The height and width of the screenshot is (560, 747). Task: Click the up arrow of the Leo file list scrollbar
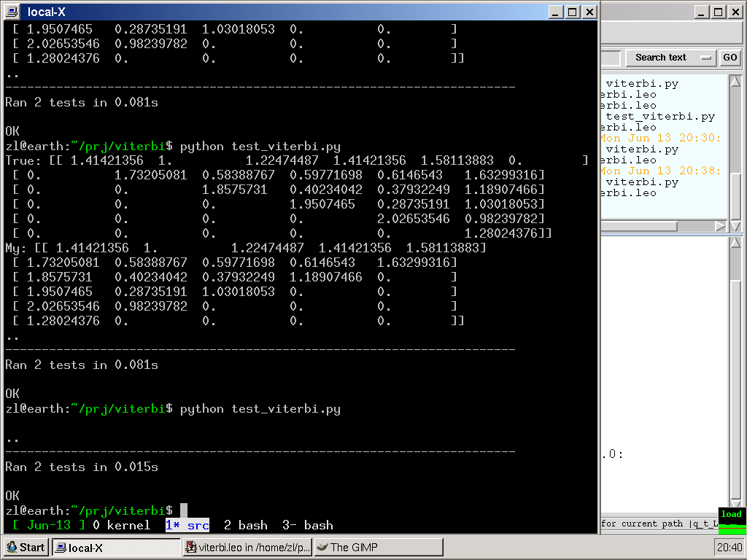coord(735,82)
